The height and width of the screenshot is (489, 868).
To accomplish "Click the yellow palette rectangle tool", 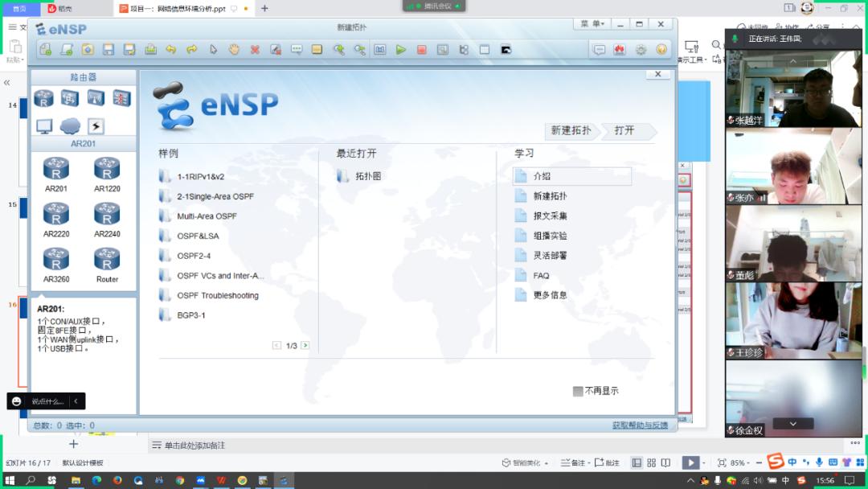I will pyautogui.click(x=317, y=50).
